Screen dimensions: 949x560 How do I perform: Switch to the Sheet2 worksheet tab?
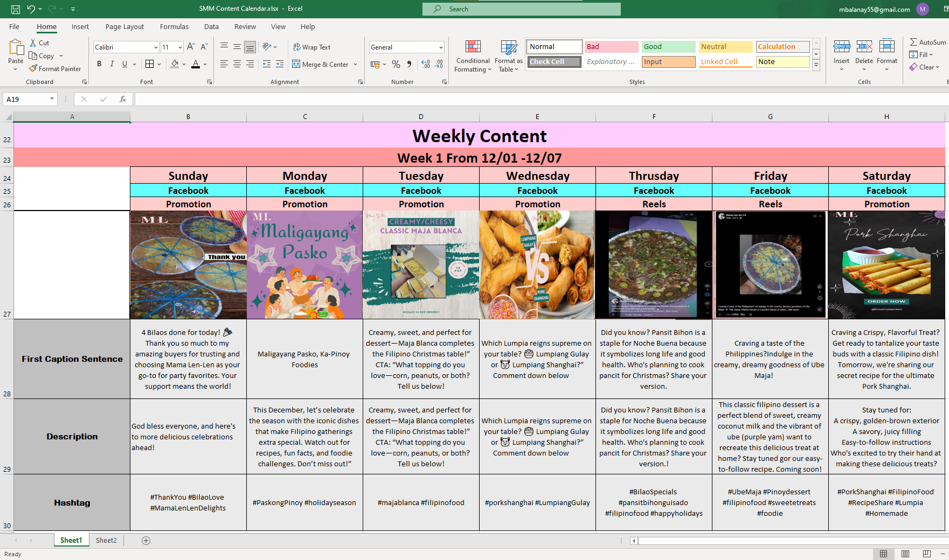[106, 541]
